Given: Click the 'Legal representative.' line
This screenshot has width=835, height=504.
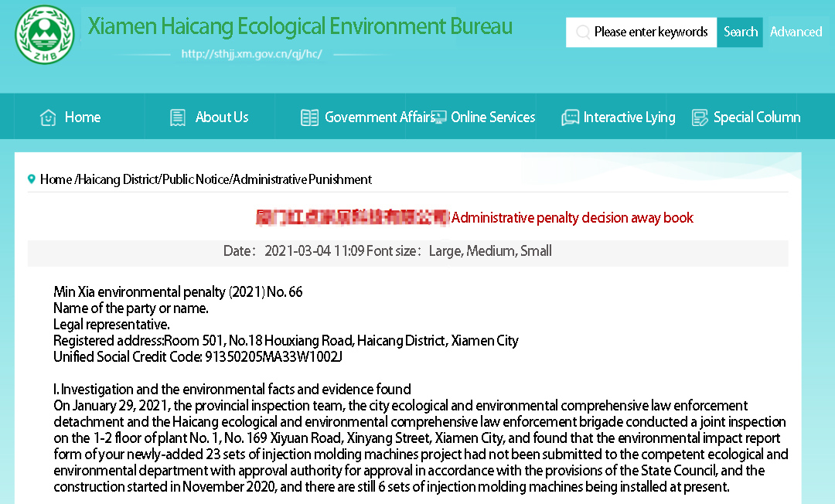Looking at the screenshot, I should [x=111, y=324].
